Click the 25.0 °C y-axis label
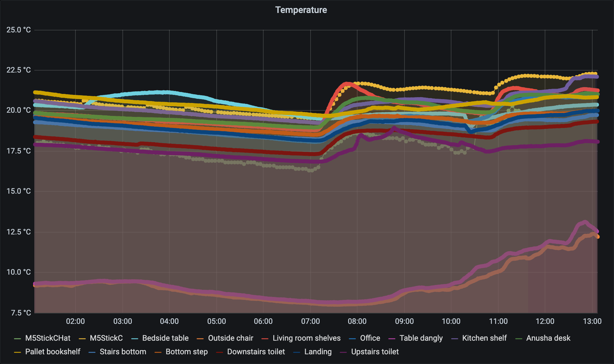This screenshot has width=614, height=364. pyautogui.click(x=18, y=30)
